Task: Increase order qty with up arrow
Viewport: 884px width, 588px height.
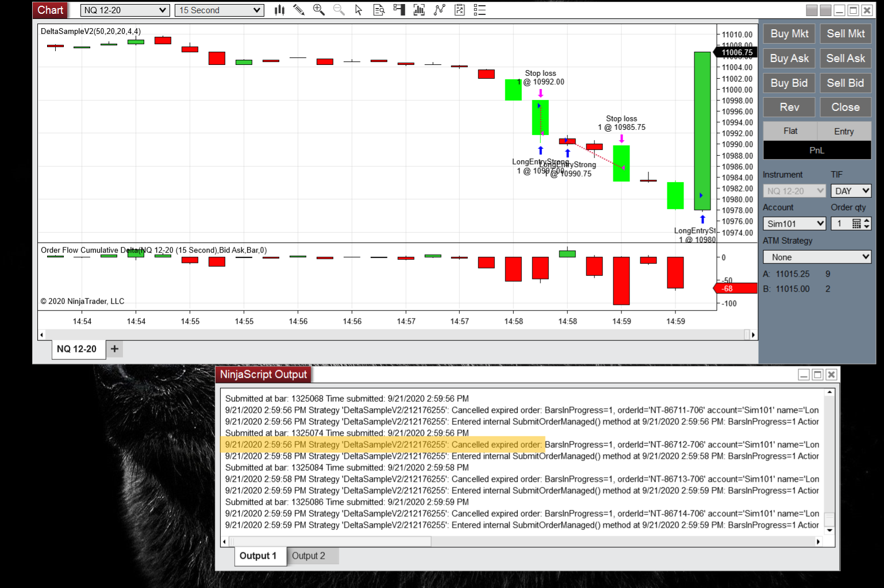Action: pyautogui.click(x=867, y=221)
